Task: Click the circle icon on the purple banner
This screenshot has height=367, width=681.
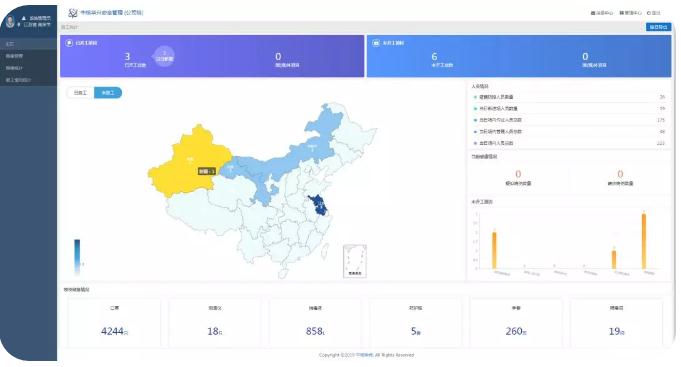Action: (x=69, y=43)
